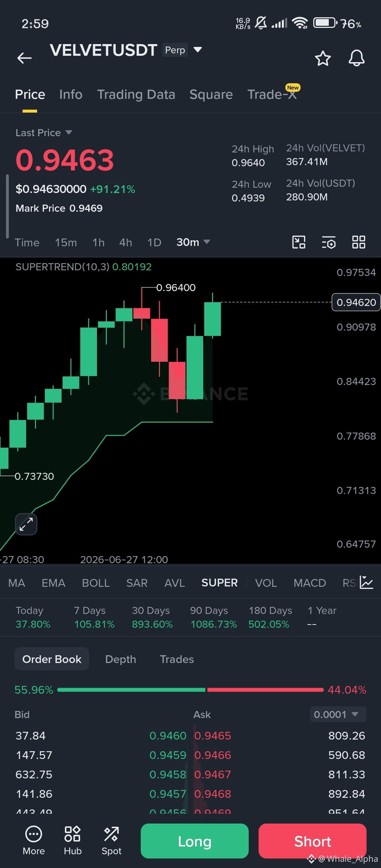Open the More menu icon
This screenshot has height=868, width=381.
click(34, 841)
